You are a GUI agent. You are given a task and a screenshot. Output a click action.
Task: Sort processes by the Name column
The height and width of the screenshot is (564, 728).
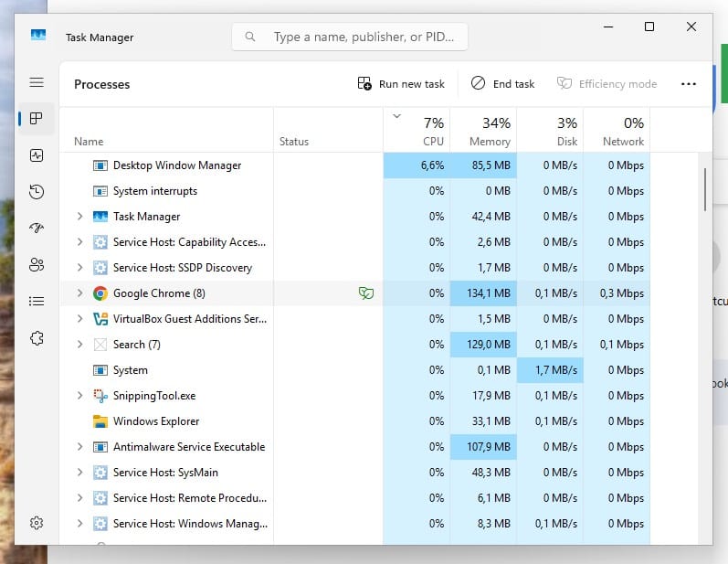[89, 142]
